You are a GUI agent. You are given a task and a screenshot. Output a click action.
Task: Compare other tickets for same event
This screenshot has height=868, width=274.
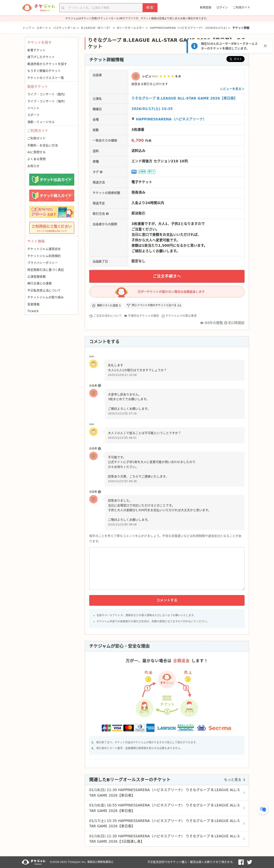click(x=153, y=305)
